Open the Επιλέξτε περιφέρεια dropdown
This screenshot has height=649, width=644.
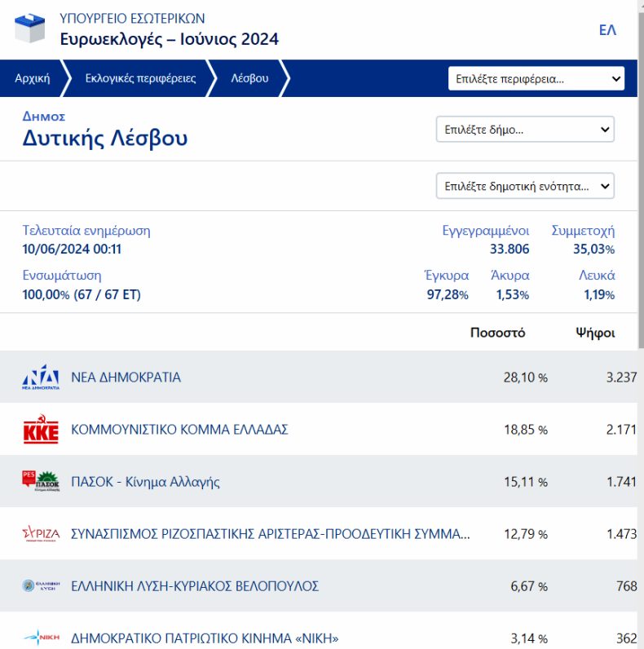click(x=536, y=78)
